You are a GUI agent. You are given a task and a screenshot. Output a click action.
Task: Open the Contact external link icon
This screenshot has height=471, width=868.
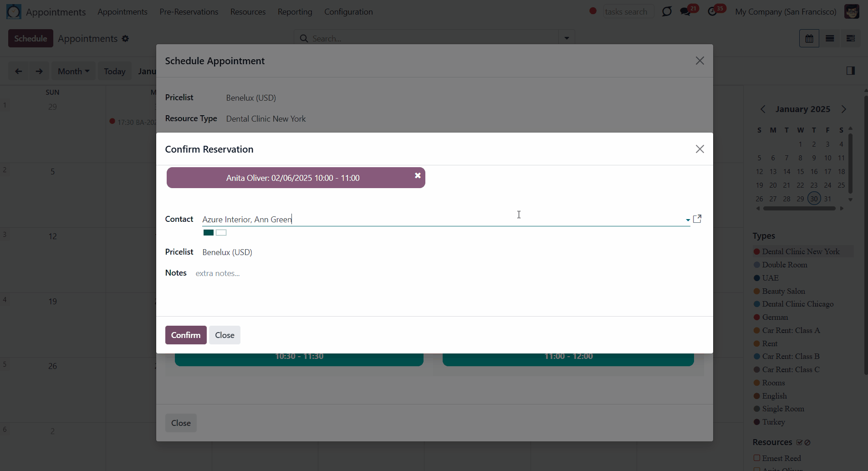[697, 219]
